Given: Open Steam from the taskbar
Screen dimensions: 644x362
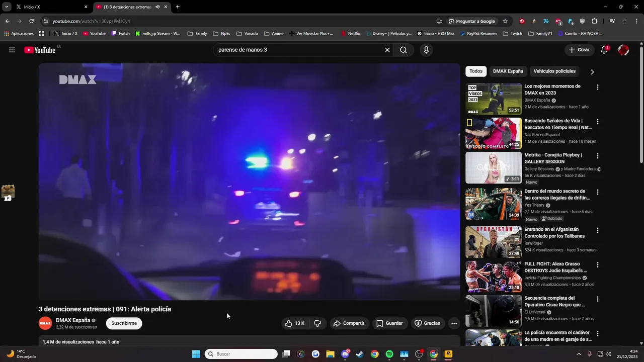Looking at the screenshot, I should (x=360, y=354).
